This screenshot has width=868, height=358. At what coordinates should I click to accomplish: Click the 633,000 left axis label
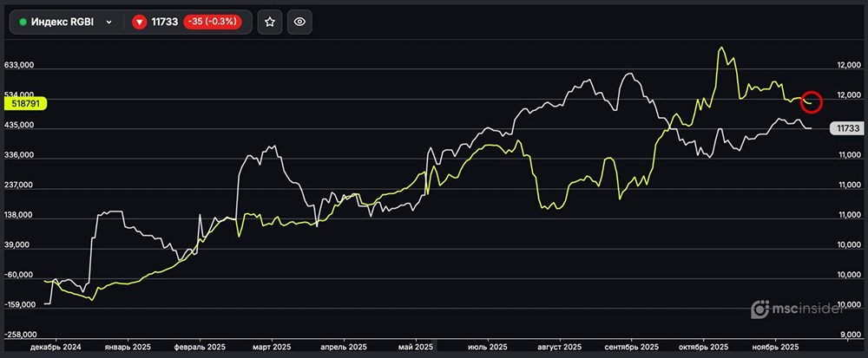click(x=23, y=65)
